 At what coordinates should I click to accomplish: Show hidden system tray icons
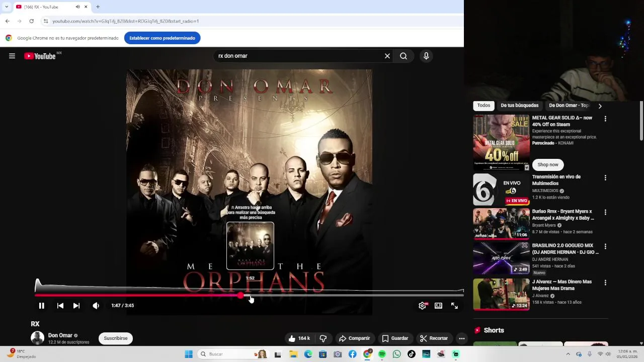568,354
